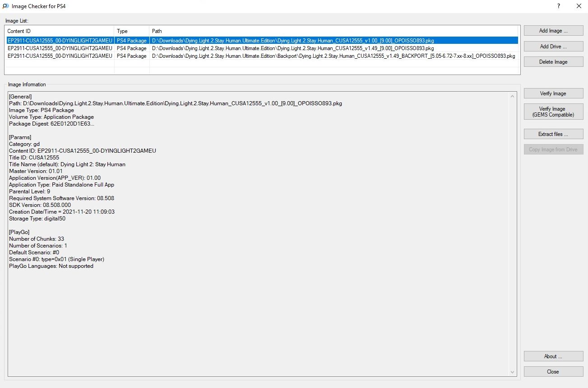This screenshot has width=588, height=388.
Task: Click the Required System Software Version line
Action: [x=62, y=198]
